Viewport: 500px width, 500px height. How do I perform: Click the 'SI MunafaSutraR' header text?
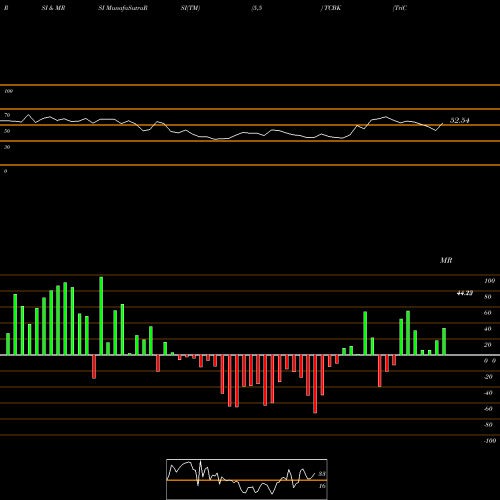point(123,8)
